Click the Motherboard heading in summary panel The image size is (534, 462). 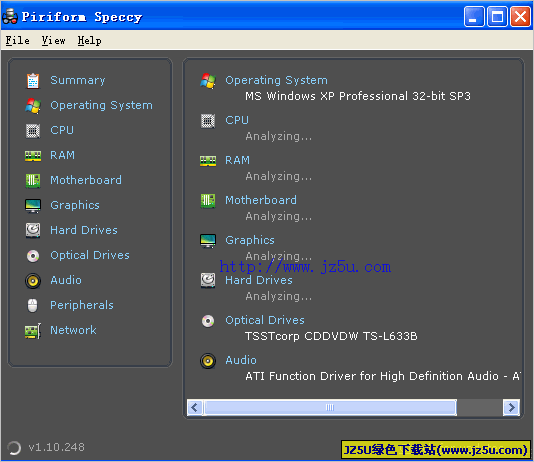[x=261, y=200]
